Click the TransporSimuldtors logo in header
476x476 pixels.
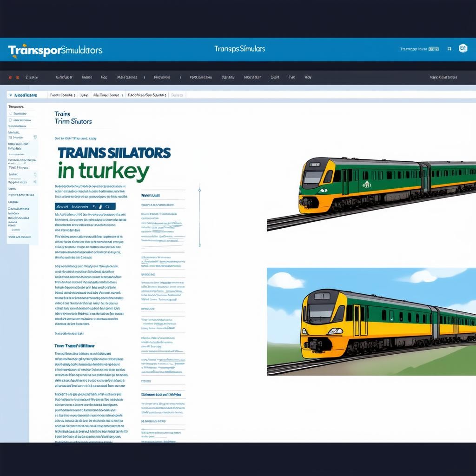tap(55, 50)
